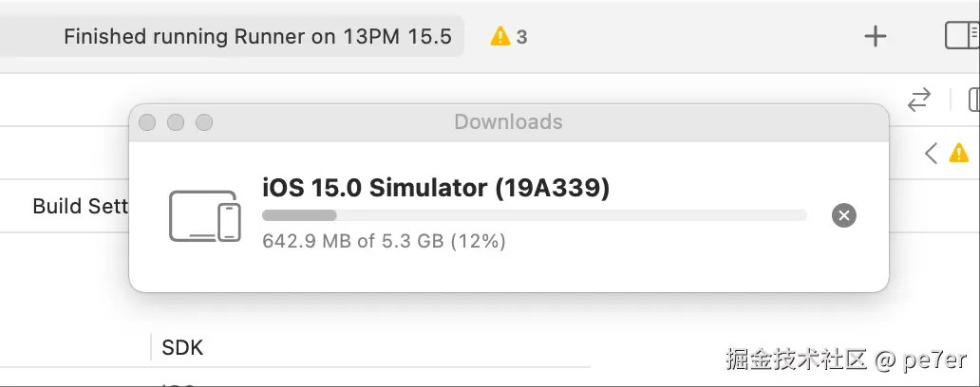Click the add editor icon at the right edge

[973, 100]
